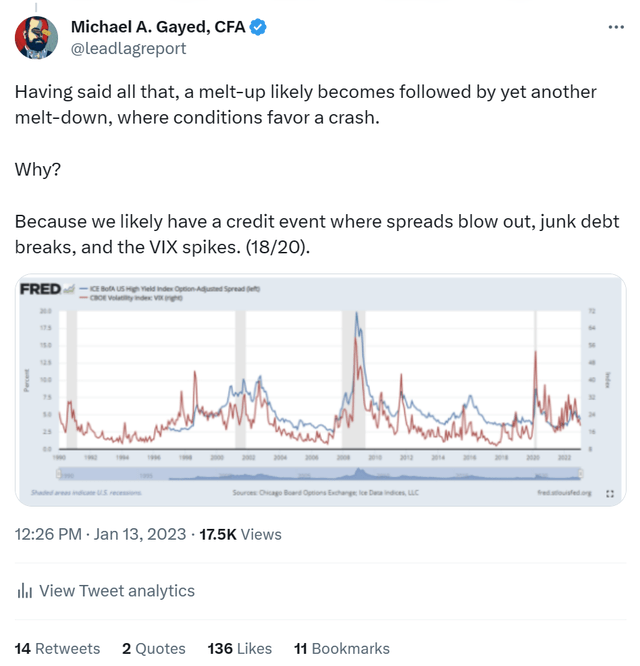The width and height of the screenshot is (640, 666).
Task: Show the 14 Retweets list
Action: click(x=57, y=649)
